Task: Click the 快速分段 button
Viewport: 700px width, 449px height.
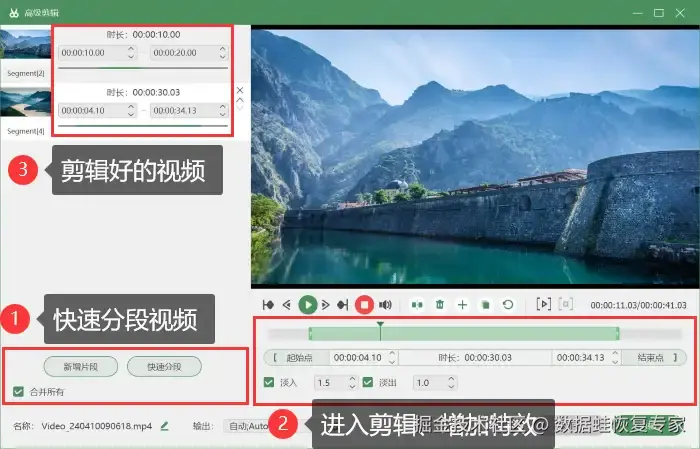Action: tap(164, 367)
